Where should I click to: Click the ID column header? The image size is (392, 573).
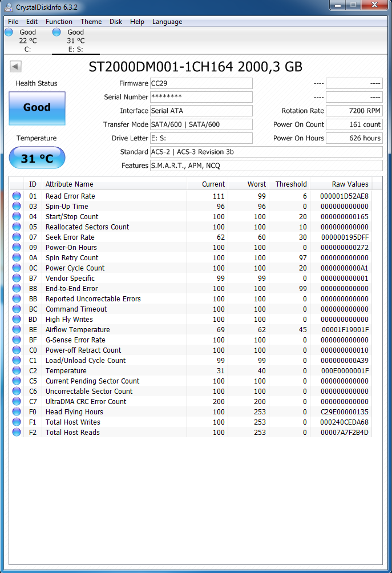point(33,184)
